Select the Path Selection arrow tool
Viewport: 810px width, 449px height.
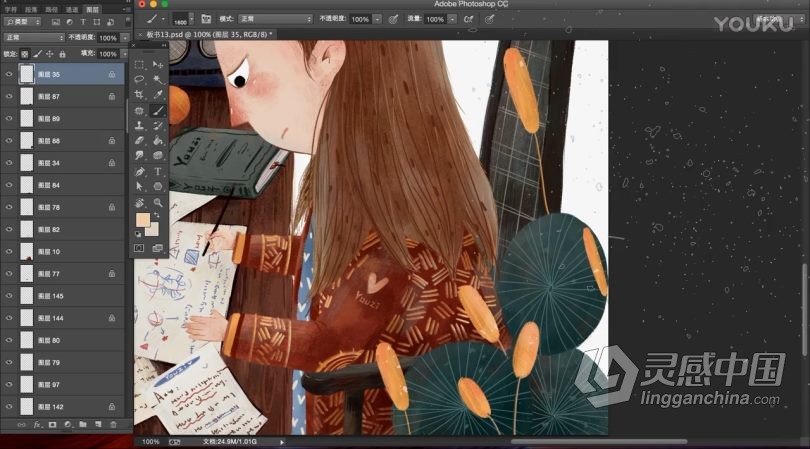(139, 186)
